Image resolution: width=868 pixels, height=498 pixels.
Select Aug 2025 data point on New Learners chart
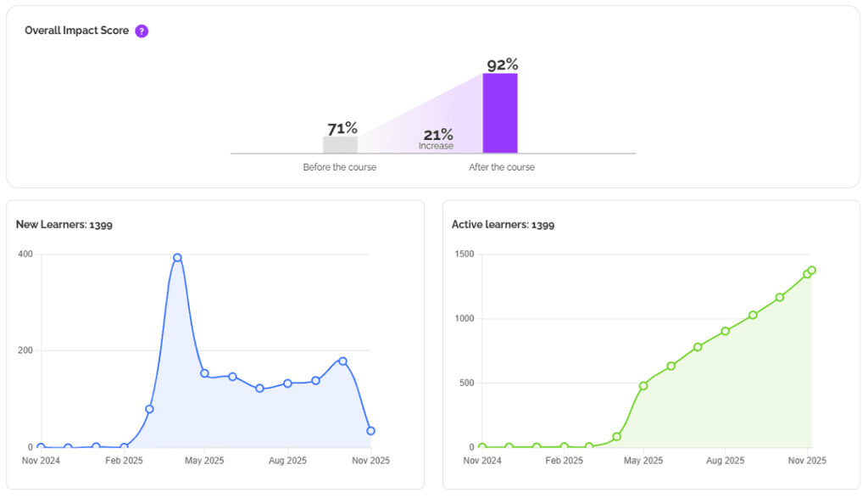pyautogui.click(x=287, y=383)
